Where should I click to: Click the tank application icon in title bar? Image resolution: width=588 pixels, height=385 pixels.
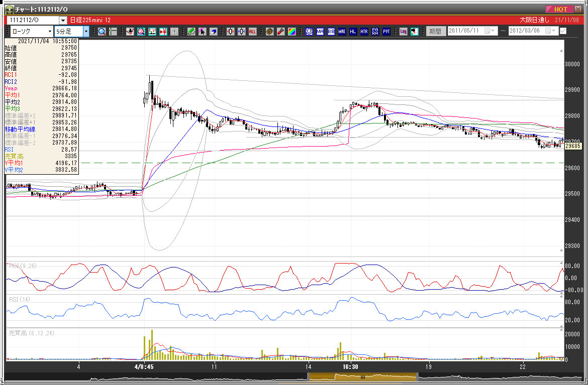[9, 9]
